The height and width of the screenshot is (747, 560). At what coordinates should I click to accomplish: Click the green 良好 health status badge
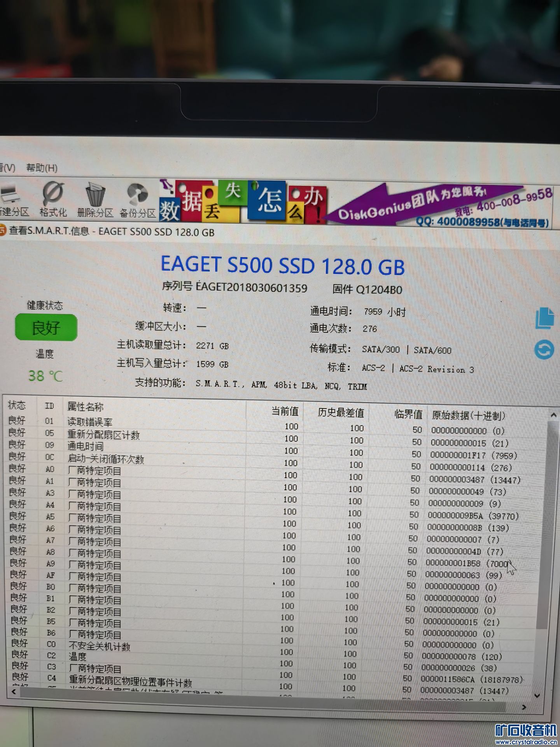[x=46, y=328]
